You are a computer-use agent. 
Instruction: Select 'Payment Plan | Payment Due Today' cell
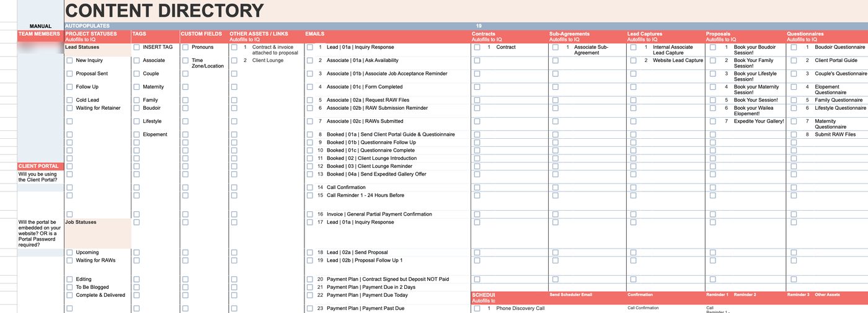tap(367, 296)
